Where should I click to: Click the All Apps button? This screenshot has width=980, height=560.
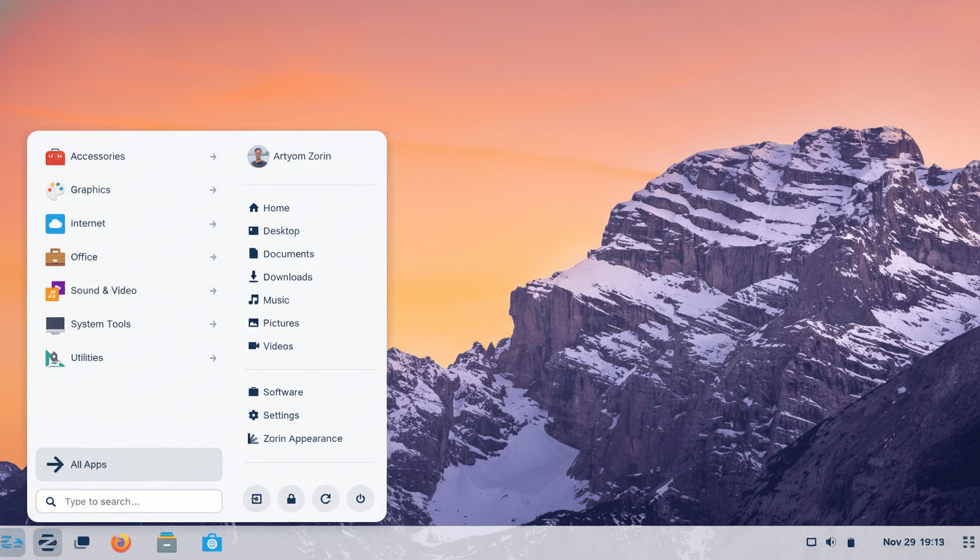(x=128, y=464)
